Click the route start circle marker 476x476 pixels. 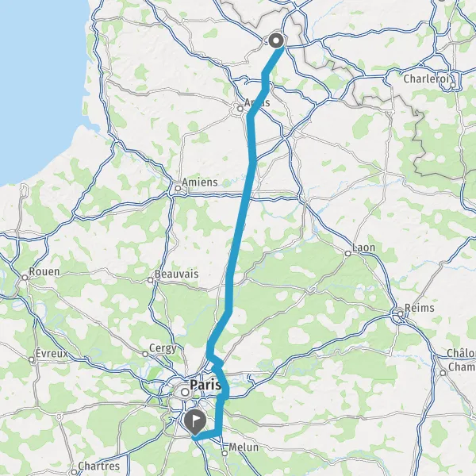pyautogui.click(x=276, y=40)
